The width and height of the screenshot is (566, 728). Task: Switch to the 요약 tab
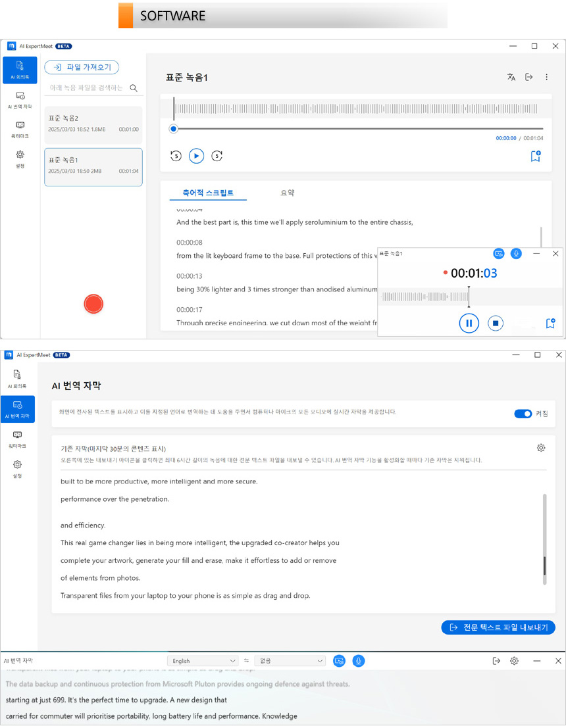click(x=287, y=193)
